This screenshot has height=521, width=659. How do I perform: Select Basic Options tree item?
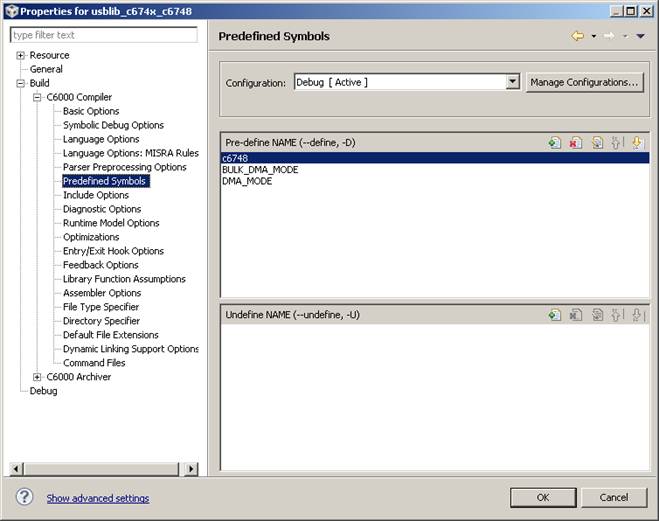(91, 111)
